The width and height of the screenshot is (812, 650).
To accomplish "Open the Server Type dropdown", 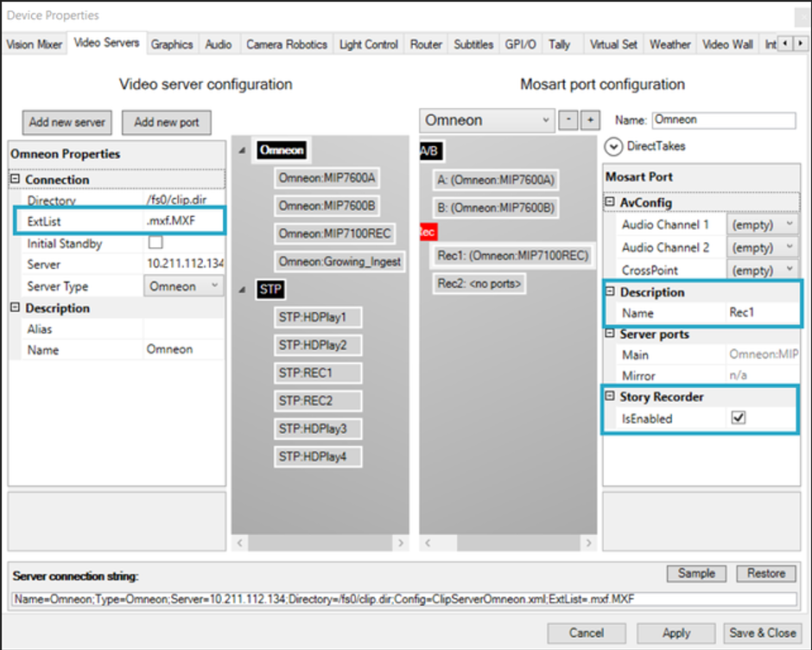I will [x=213, y=286].
